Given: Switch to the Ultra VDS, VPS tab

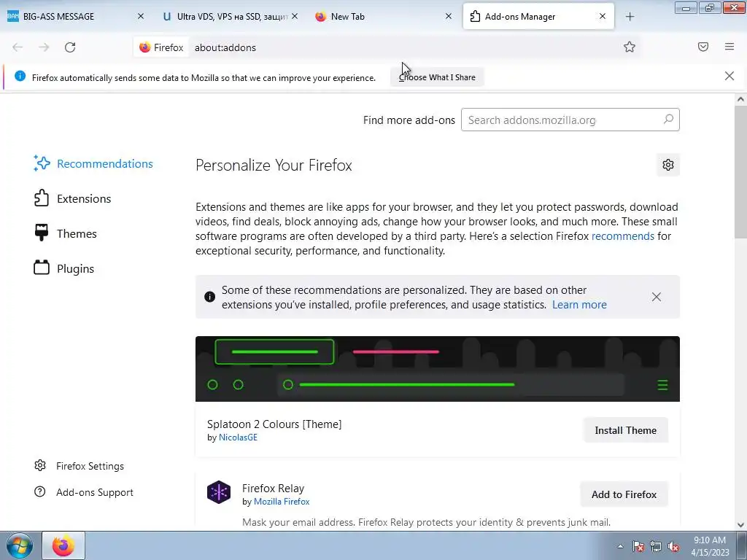Looking at the screenshot, I should coord(230,16).
